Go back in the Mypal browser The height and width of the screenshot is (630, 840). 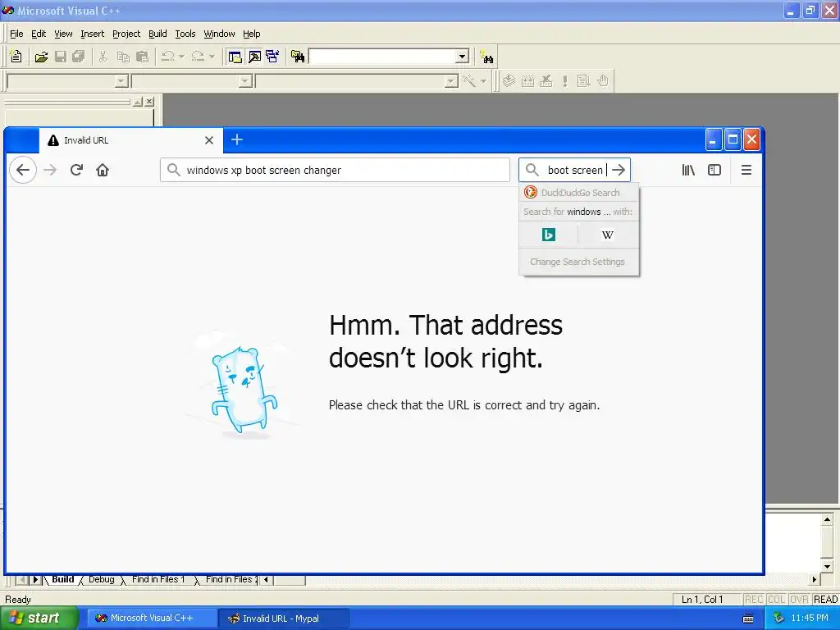pos(23,170)
